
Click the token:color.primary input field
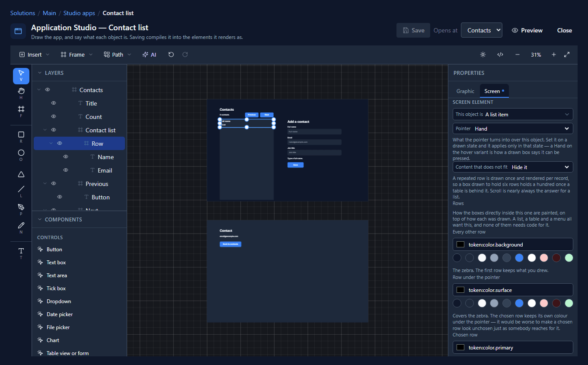click(x=513, y=347)
